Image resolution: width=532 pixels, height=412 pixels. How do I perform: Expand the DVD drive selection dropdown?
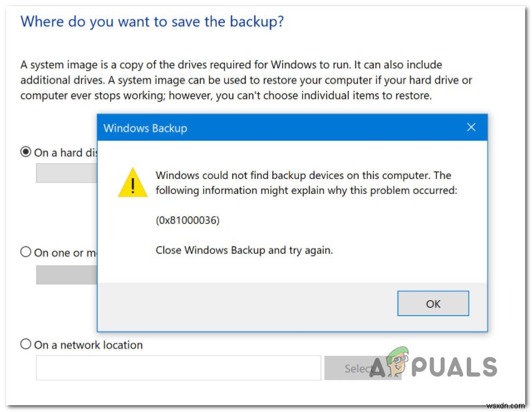(65, 274)
